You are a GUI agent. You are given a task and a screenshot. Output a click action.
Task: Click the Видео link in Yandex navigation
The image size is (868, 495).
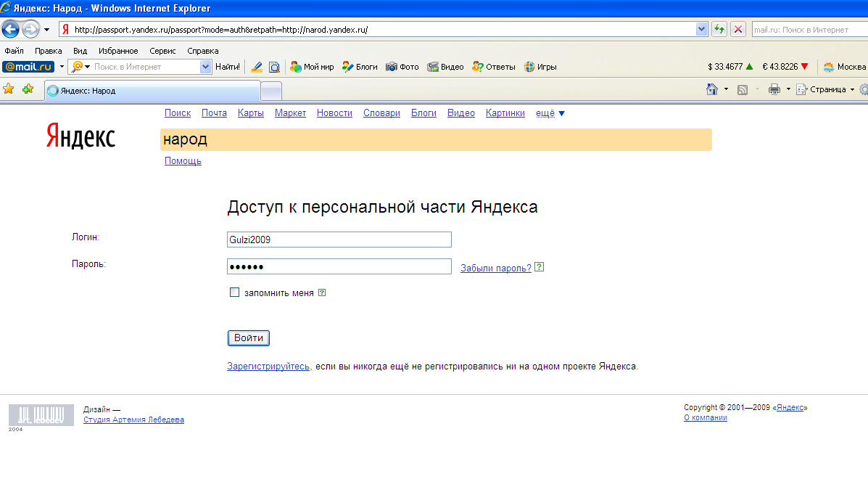coord(461,113)
